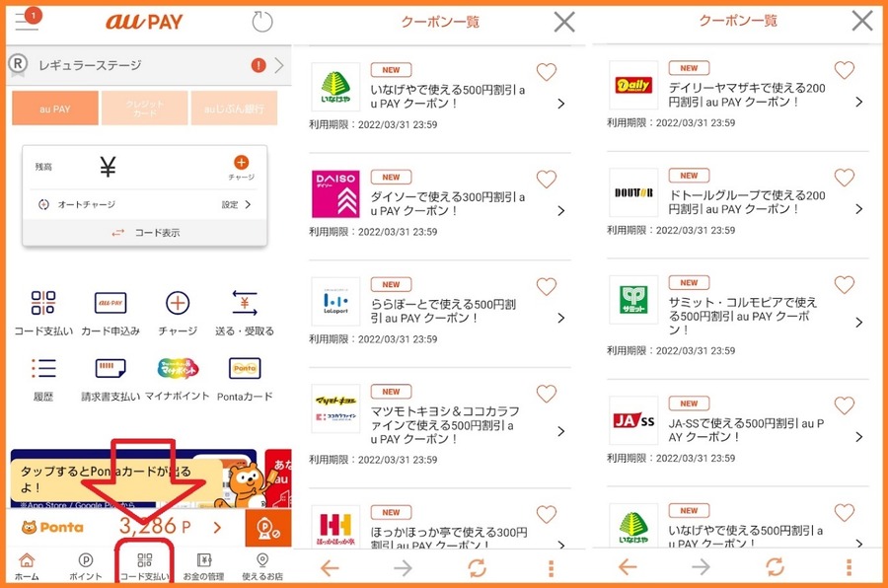Favorite the マツモトキヨシ&ココカラファイン coupon
The image size is (888, 588).
(x=547, y=393)
